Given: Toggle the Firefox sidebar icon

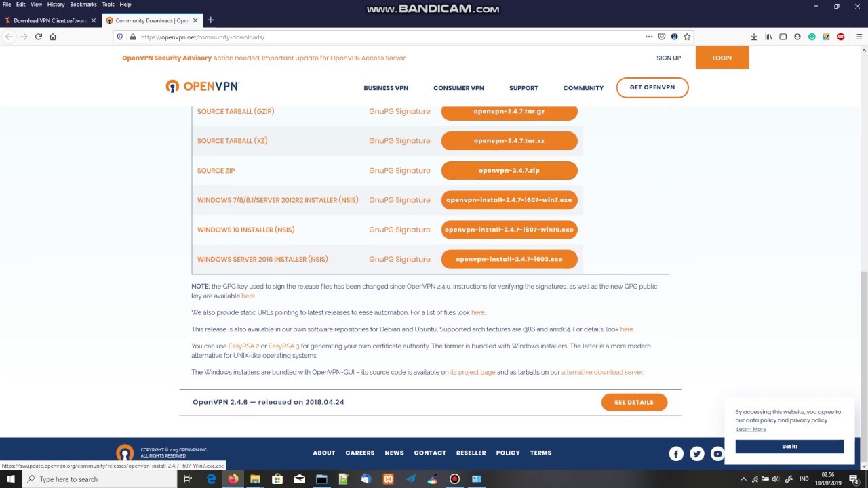Looking at the screenshot, I should [783, 37].
